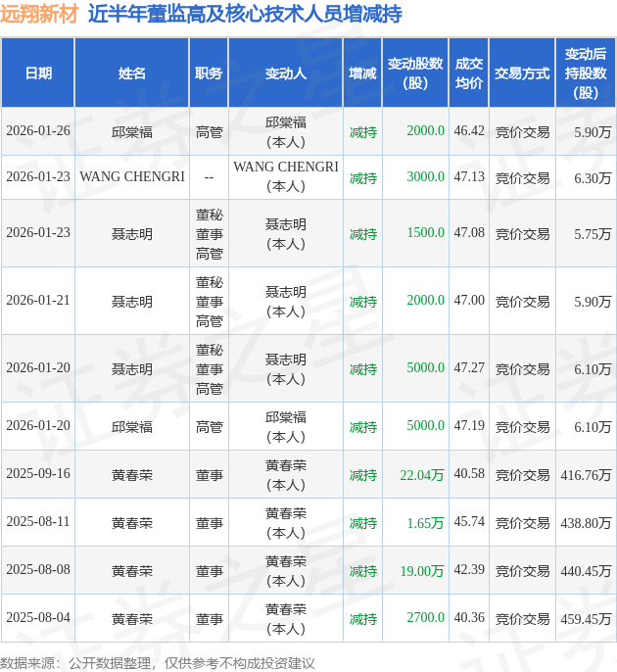This screenshot has height=672, width=617.
Task: Click the 数据来源 footer disclaimer text
Action: click(158, 663)
